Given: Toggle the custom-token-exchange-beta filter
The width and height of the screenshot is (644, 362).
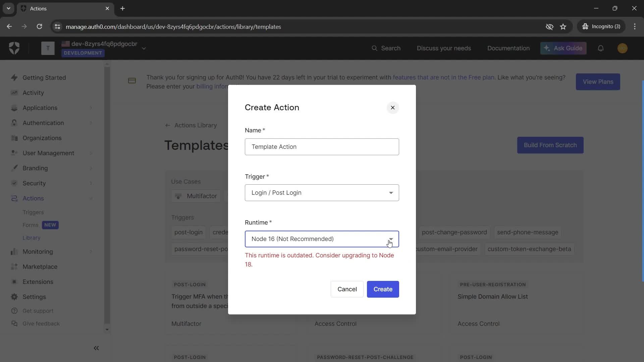Looking at the screenshot, I should point(529,249).
